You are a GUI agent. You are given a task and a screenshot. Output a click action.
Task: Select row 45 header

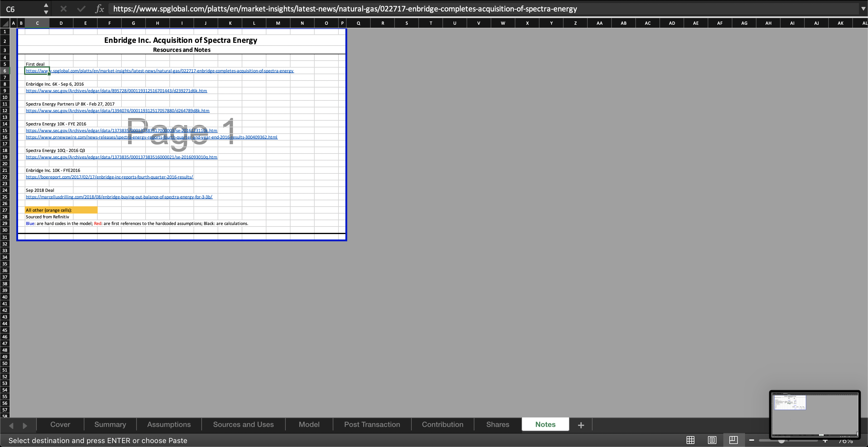point(5,330)
